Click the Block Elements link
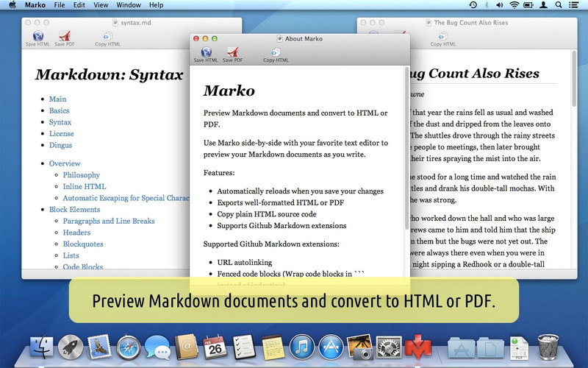This screenshot has height=368, width=588. (75, 210)
